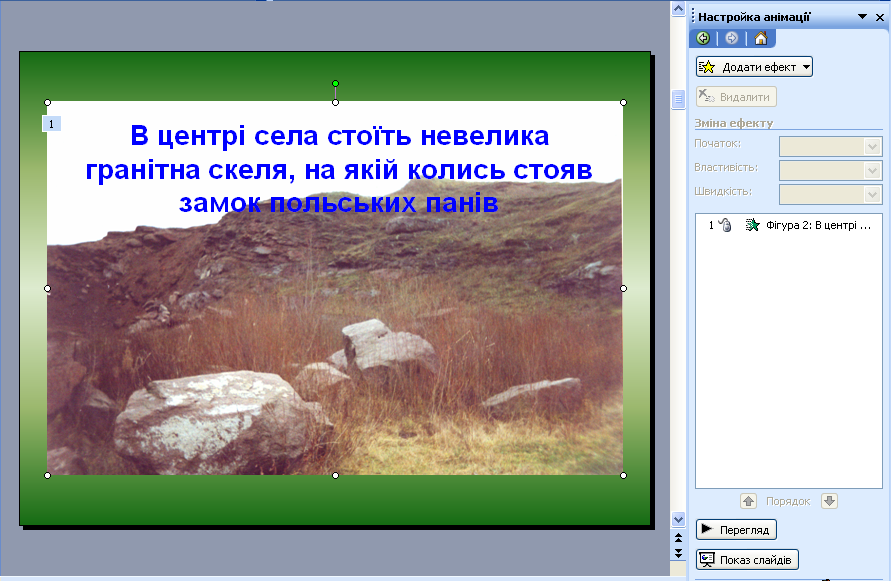Click the Показ слайдів button
This screenshot has height=581, width=891.
747,559
